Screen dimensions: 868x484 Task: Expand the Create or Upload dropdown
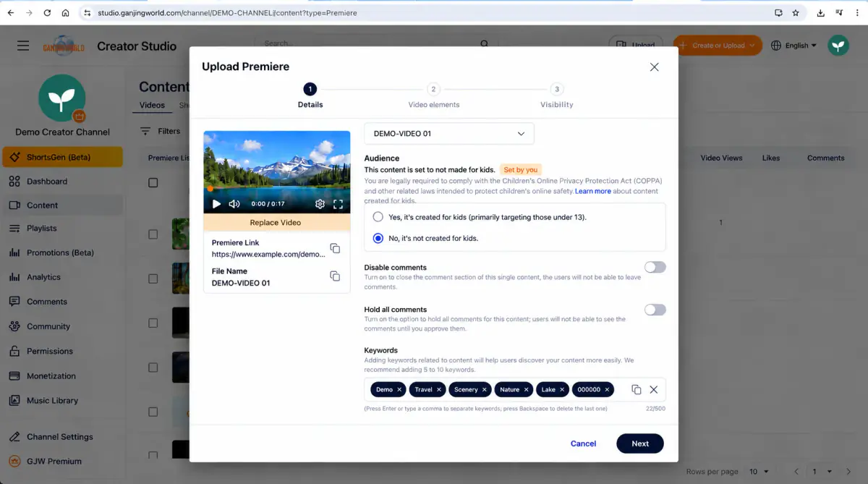pyautogui.click(x=752, y=45)
